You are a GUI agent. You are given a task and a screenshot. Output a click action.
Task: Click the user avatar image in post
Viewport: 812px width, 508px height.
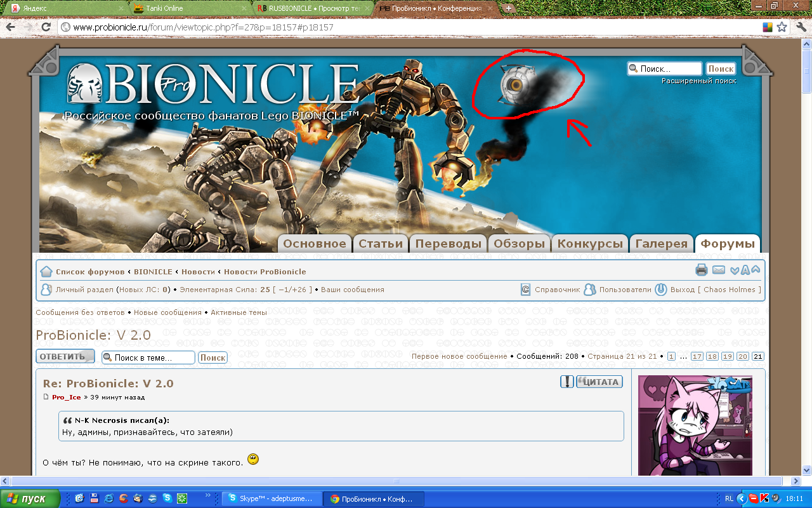click(695, 425)
